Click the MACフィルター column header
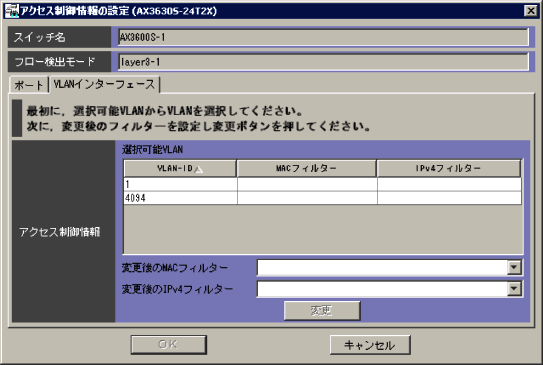This screenshot has height=365, width=543. [306, 169]
